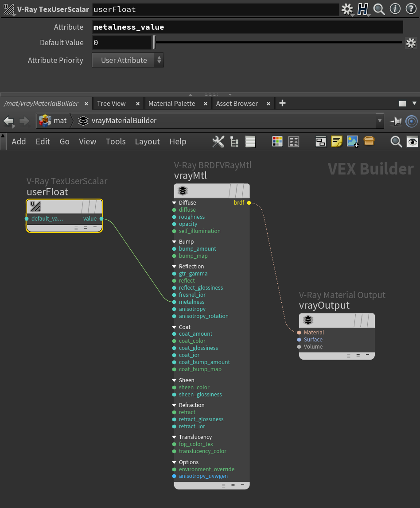Open node info with the i icon
The width and height of the screenshot is (420, 508).
coord(395,9)
